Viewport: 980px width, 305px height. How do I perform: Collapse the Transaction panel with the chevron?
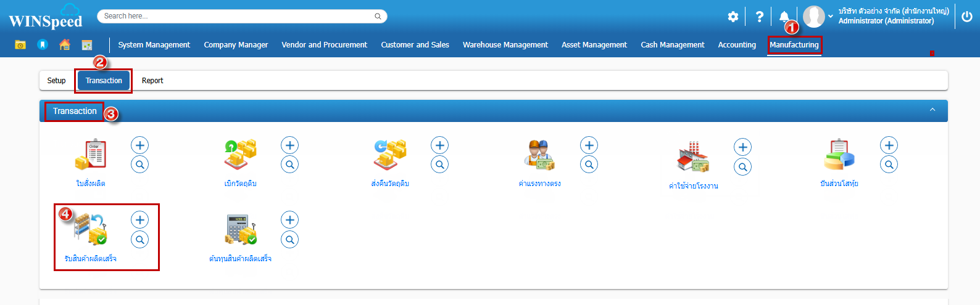tap(932, 110)
